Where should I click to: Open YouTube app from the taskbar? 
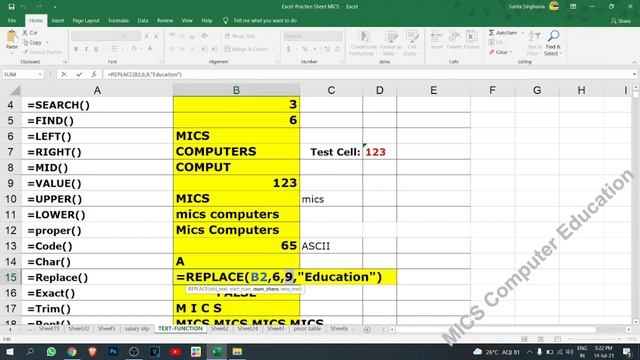176,351
